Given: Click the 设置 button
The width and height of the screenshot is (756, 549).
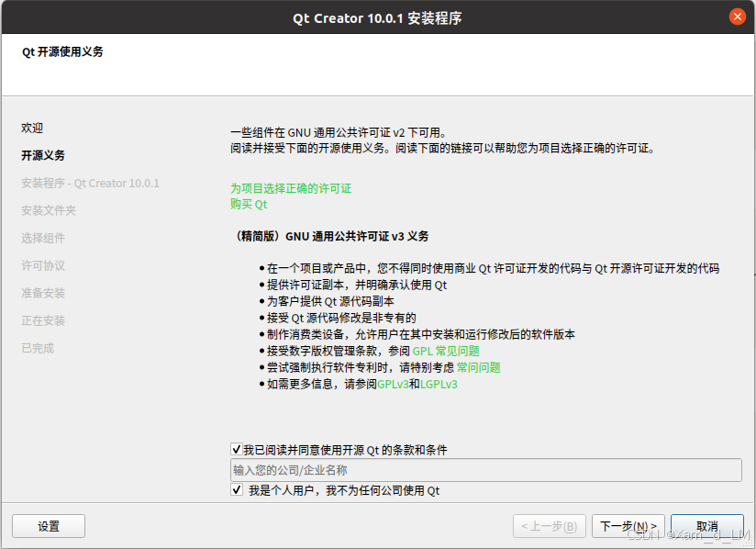Looking at the screenshot, I should 49,526.
